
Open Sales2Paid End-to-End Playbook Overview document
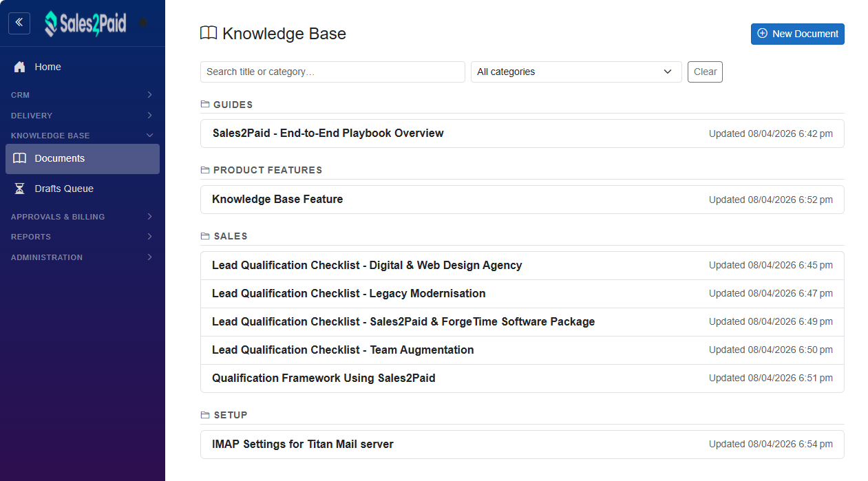tap(522, 133)
